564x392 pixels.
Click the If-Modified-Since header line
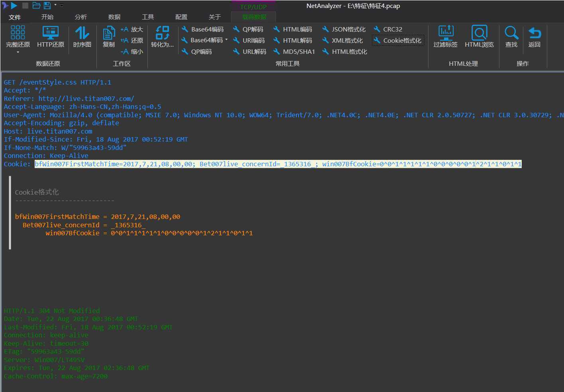click(x=96, y=139)
